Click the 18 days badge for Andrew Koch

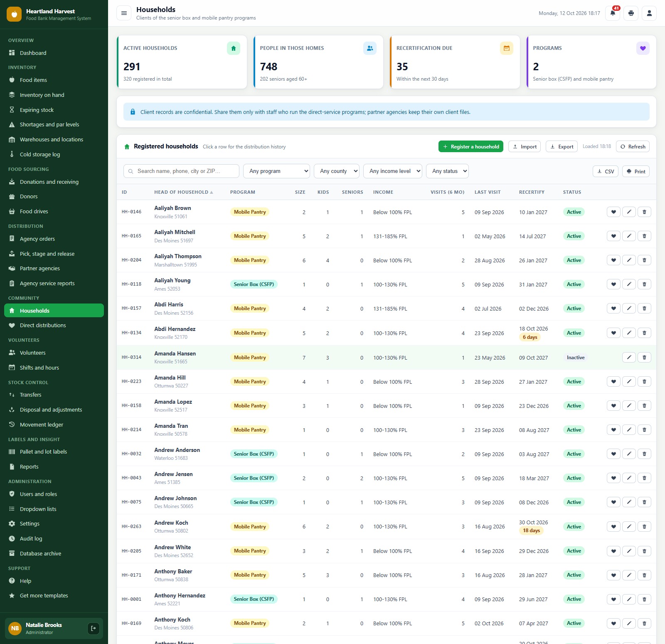pyautogui.click(x=531, y=531)
